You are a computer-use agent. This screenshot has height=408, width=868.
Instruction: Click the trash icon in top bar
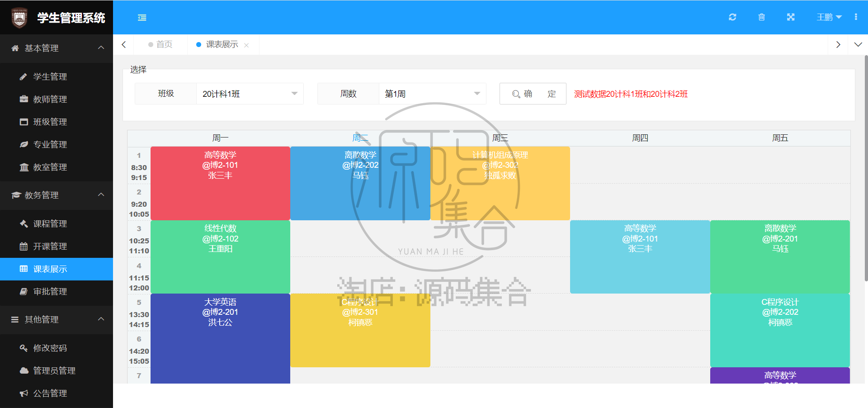click(761, 17)
